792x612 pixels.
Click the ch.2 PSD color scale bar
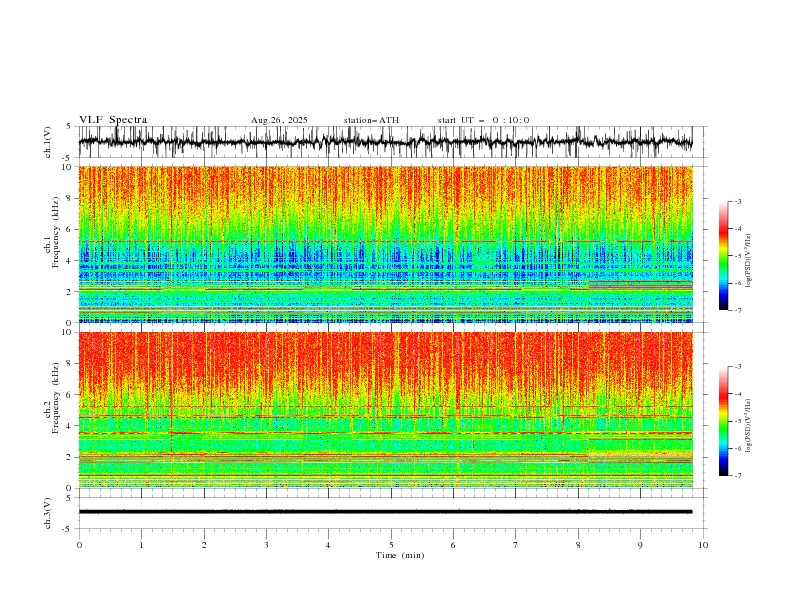[723, 421]
